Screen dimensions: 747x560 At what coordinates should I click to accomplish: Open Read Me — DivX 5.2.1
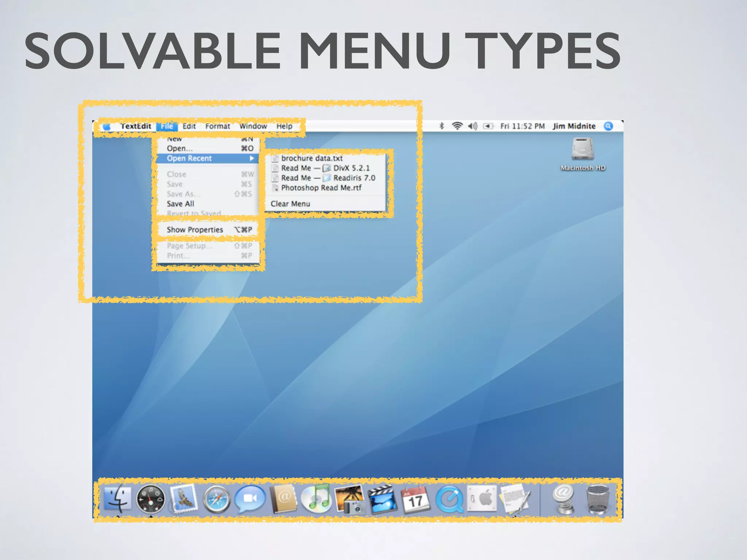(x=325, y=168)
